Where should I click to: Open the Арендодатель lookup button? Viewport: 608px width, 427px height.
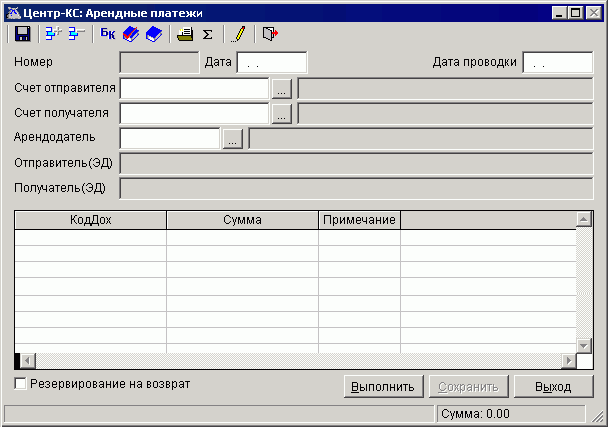click(232, 138)
